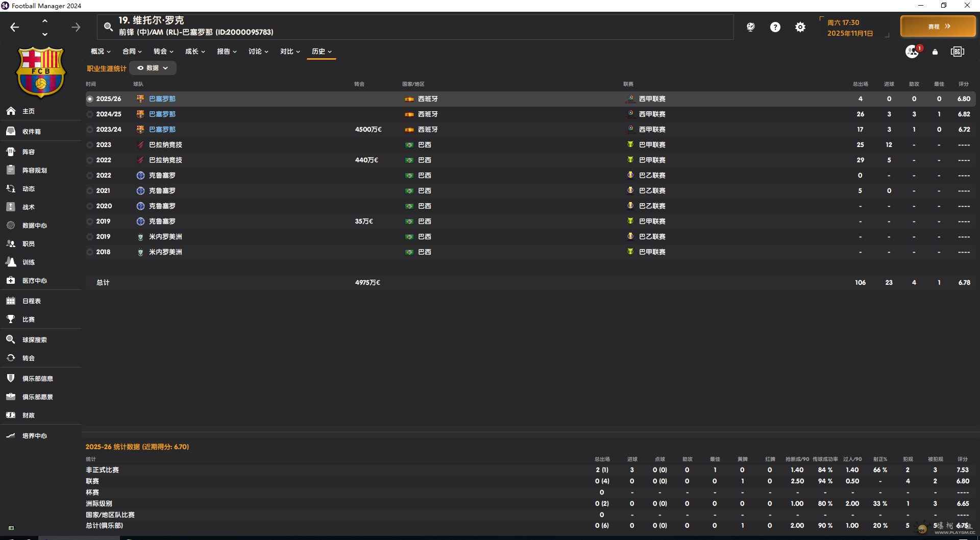Select the 2021 克鲁塞罗 row radio

click(90, 191)
